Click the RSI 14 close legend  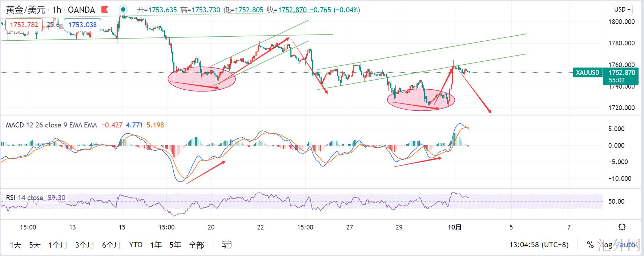tap(25, 198)
